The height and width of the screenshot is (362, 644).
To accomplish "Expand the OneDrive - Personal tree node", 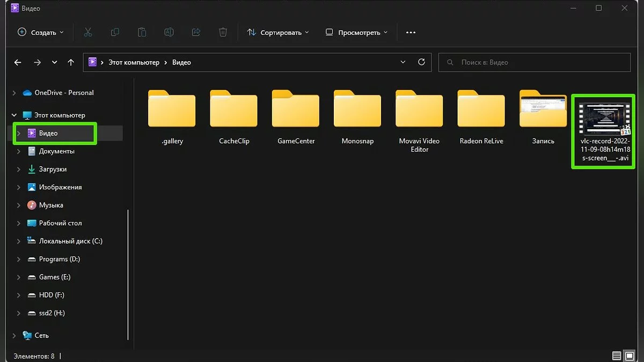I will coord(14,93).
